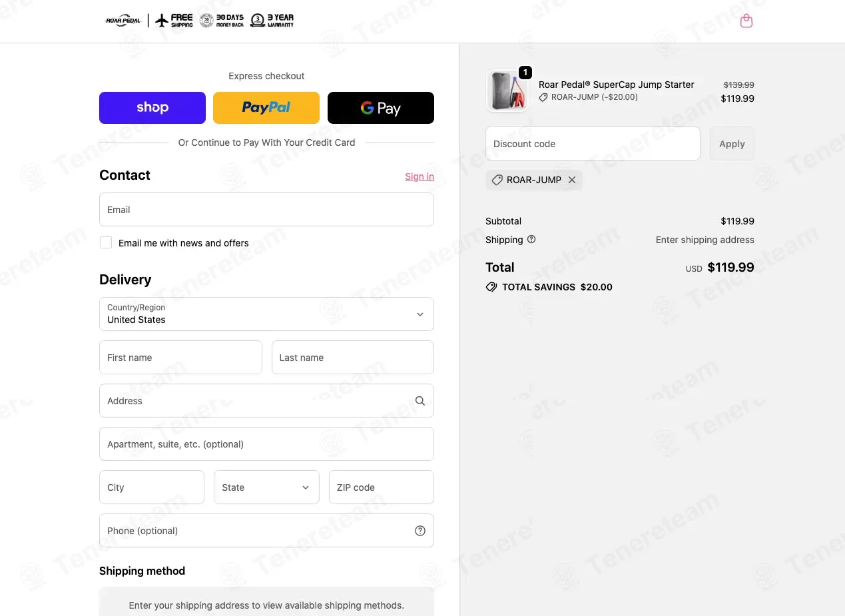Click the Total Savings tag icon
845x616 pixels.
[491, 287]
